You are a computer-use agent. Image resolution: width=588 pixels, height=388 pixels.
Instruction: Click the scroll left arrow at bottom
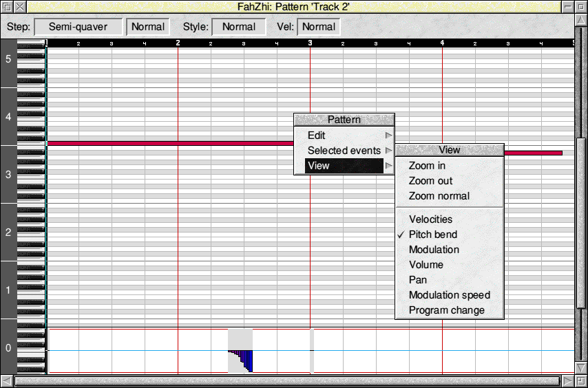click(6, 380)
